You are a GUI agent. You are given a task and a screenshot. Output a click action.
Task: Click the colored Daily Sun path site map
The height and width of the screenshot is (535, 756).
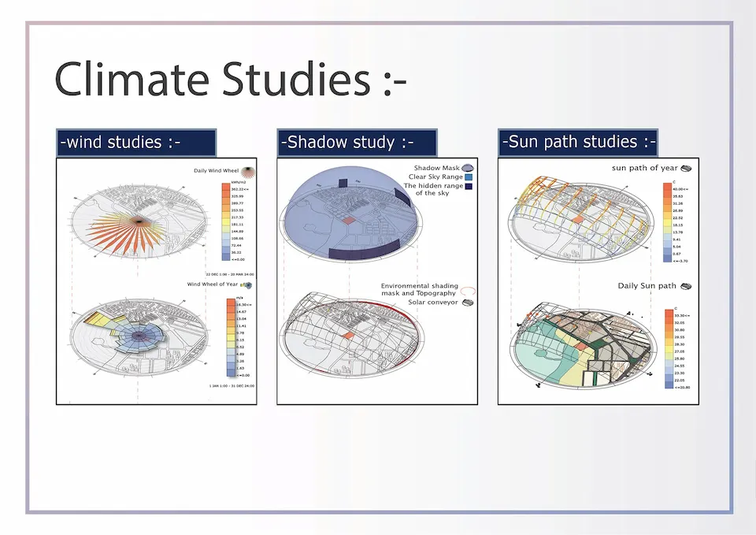[x=583, y=347]
